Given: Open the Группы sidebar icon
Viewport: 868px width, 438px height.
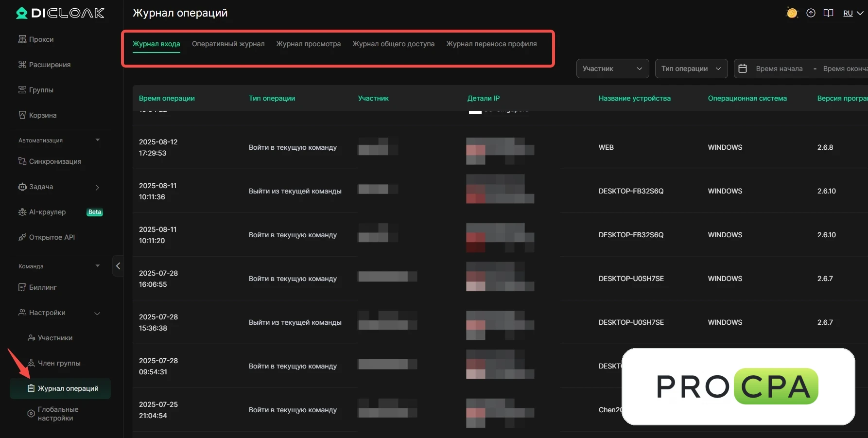Looking at the screenshot, I should 22,90.
